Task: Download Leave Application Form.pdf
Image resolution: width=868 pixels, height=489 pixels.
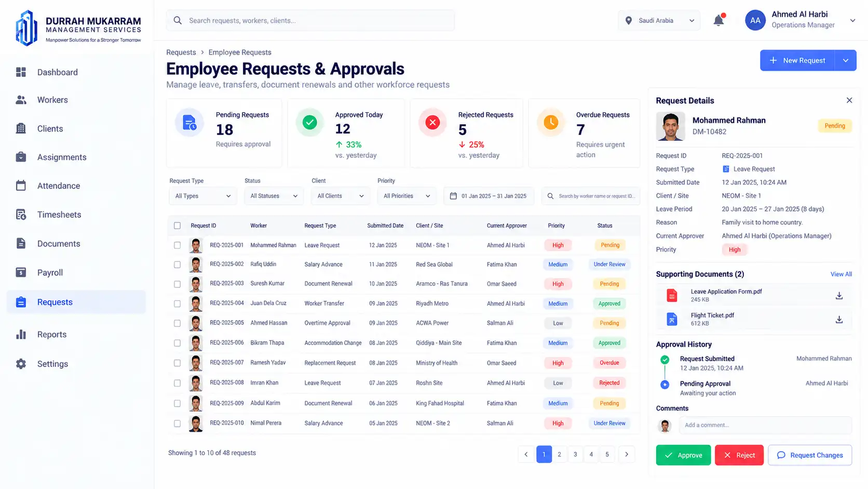Action: tap(839, 296)
